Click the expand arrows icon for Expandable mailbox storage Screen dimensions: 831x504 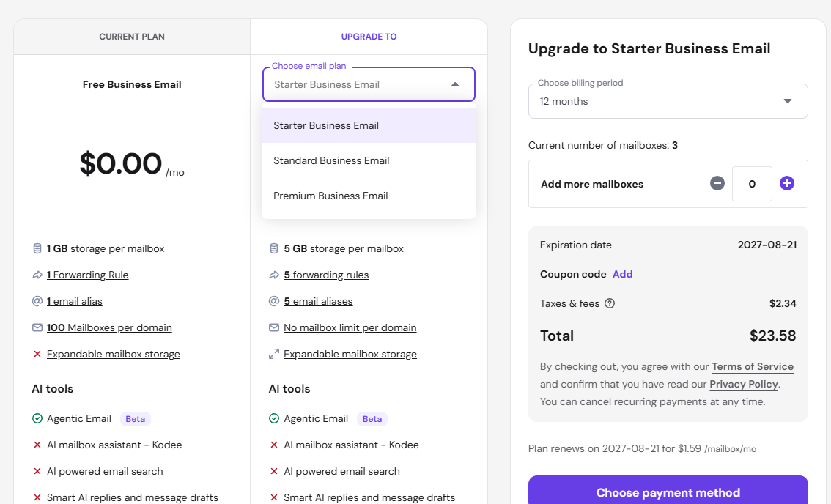(x=274, y=354)
